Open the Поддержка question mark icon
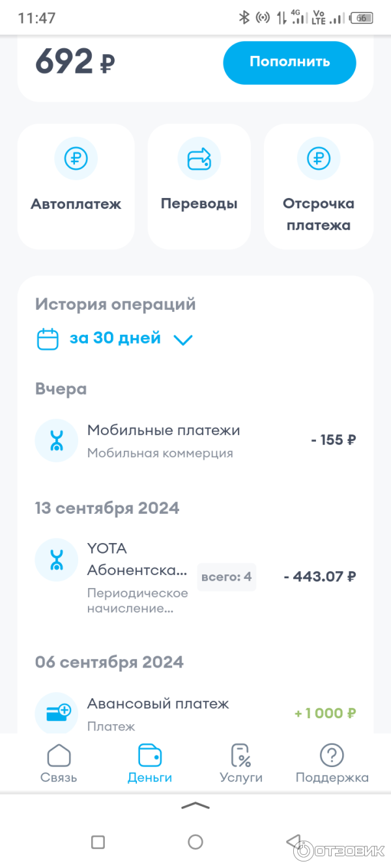 pyautogui.click(x=332, y=755)
